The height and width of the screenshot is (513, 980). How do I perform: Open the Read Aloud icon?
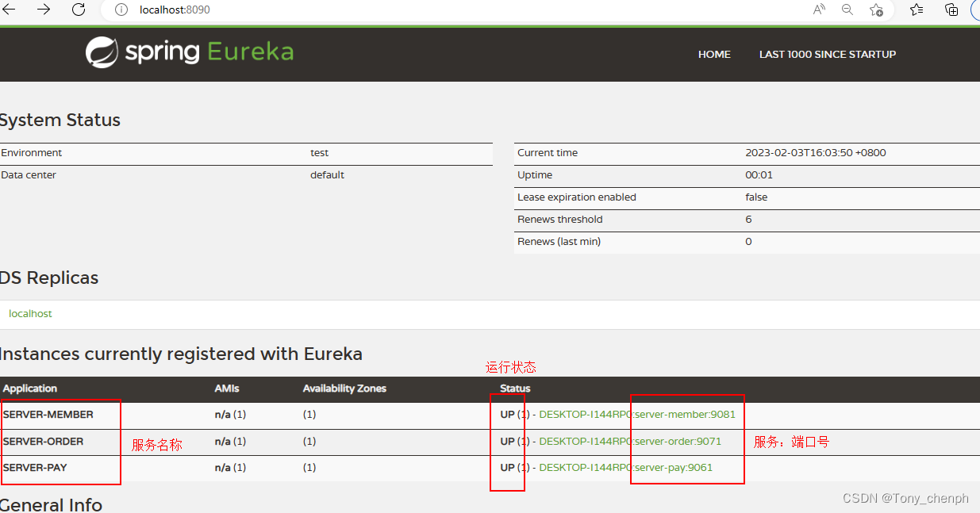click(819, 10)
